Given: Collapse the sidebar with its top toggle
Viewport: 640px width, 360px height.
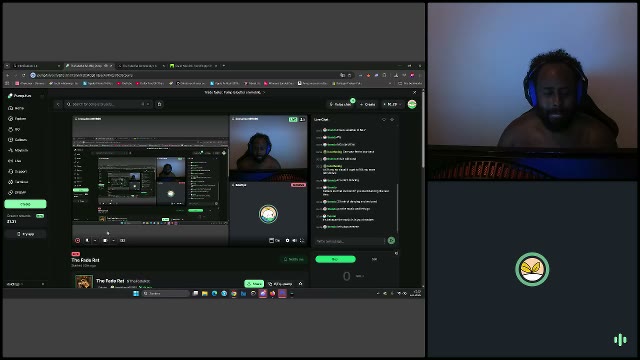Looking at the screenshot, I should point(42,96).
